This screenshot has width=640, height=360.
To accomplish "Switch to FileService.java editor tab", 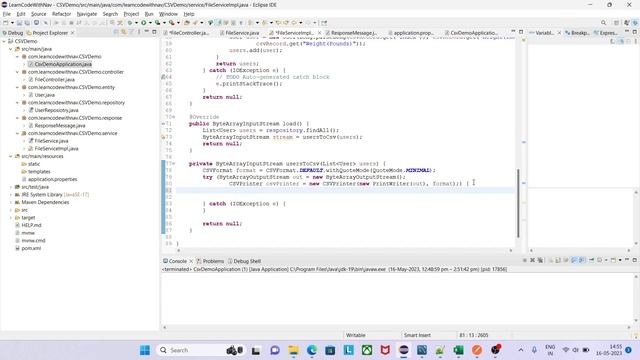I will coord(240,33).
